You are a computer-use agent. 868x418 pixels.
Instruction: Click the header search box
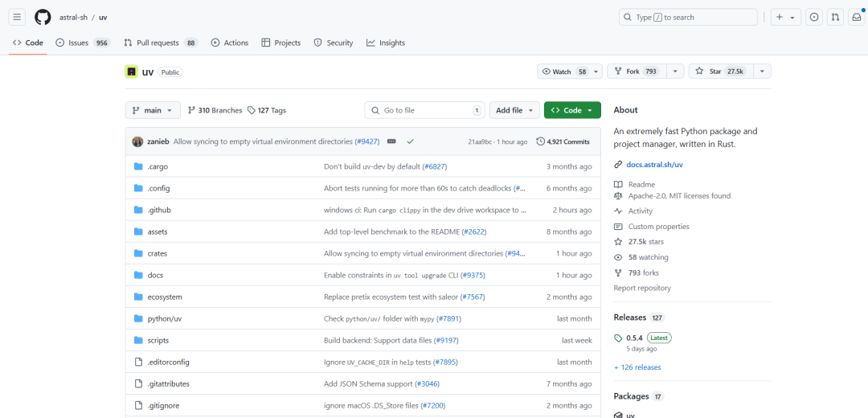[688, 17]
